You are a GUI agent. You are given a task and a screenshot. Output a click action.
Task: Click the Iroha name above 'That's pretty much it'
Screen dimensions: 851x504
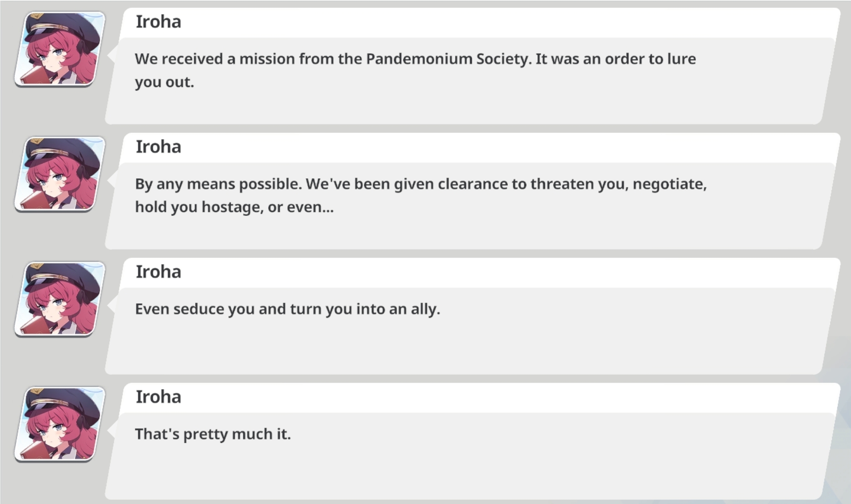coord(158,397)
